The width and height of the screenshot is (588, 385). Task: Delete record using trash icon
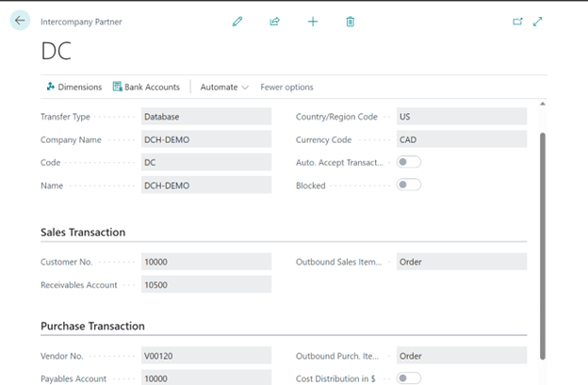[350, 22]
